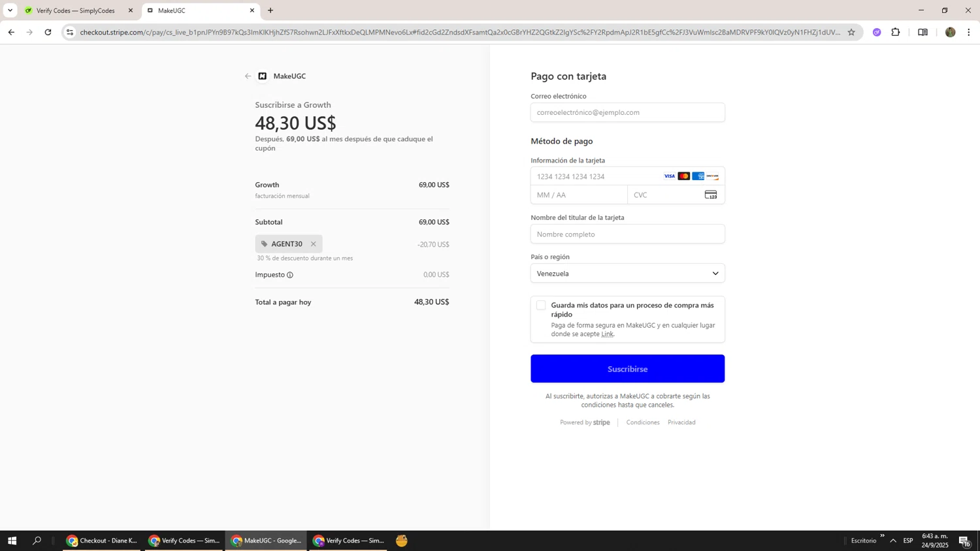Open the Privacidad link
Screen dimensions: 980x551
click(x=681, y=422)
